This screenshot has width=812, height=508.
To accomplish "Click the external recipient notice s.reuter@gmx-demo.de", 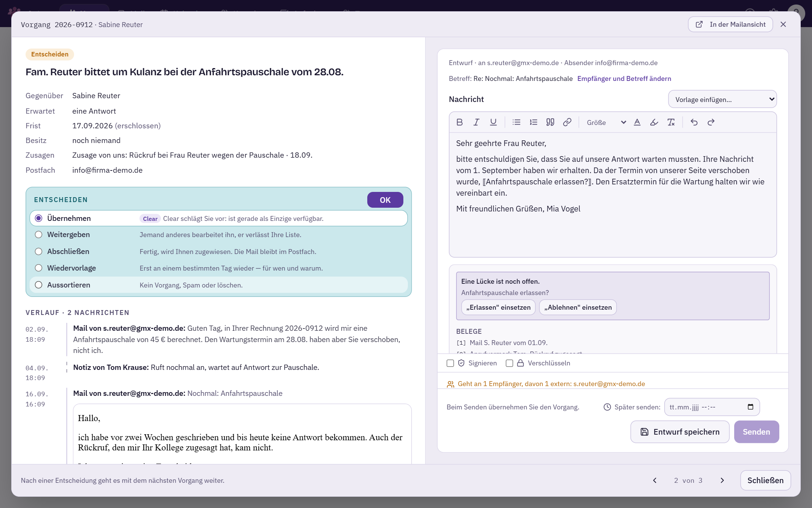I will click(609, 384).
